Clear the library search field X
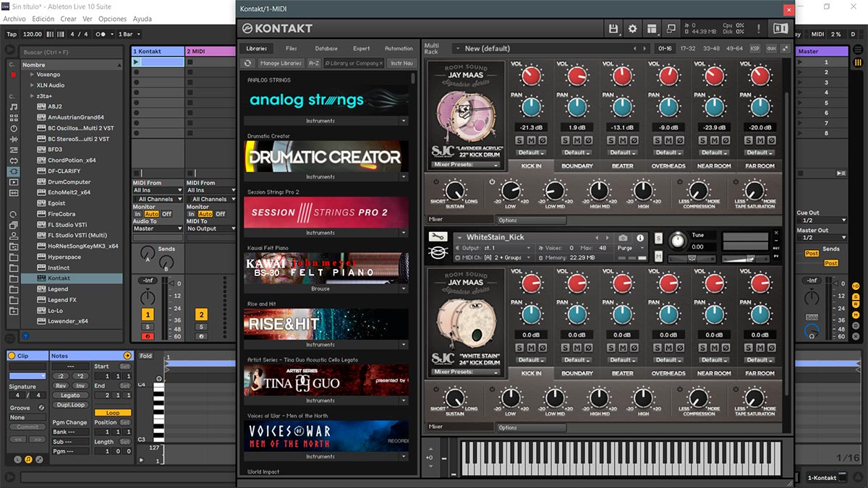The image size is (868, 488). 381,63
